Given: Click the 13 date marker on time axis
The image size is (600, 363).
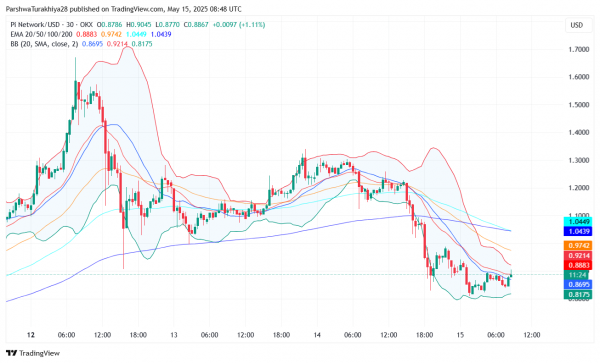Looking at the screenshot, I should point(174,335).
